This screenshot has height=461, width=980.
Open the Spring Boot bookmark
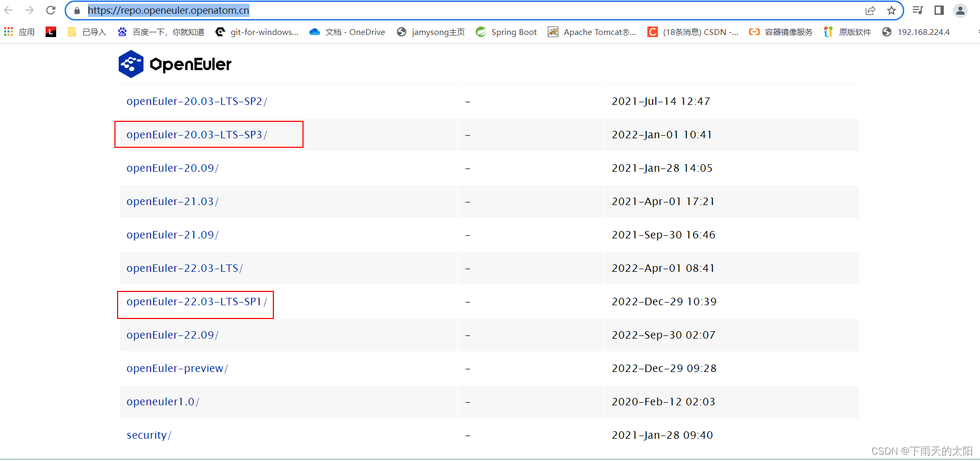tap(506, 32)
